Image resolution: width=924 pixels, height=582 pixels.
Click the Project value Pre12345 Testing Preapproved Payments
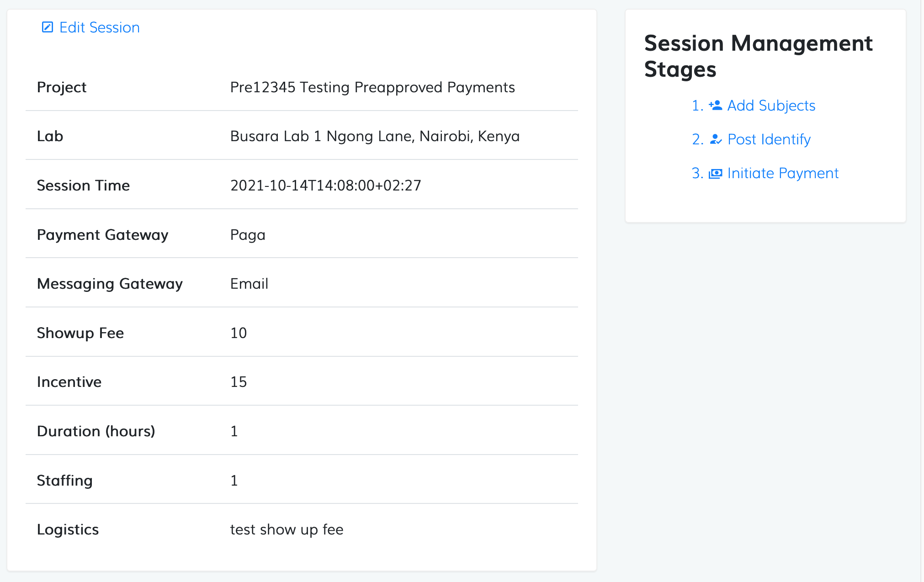372,87
